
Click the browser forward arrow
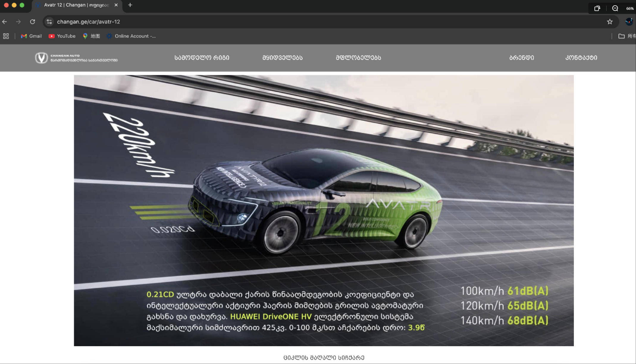coord(18,22)
